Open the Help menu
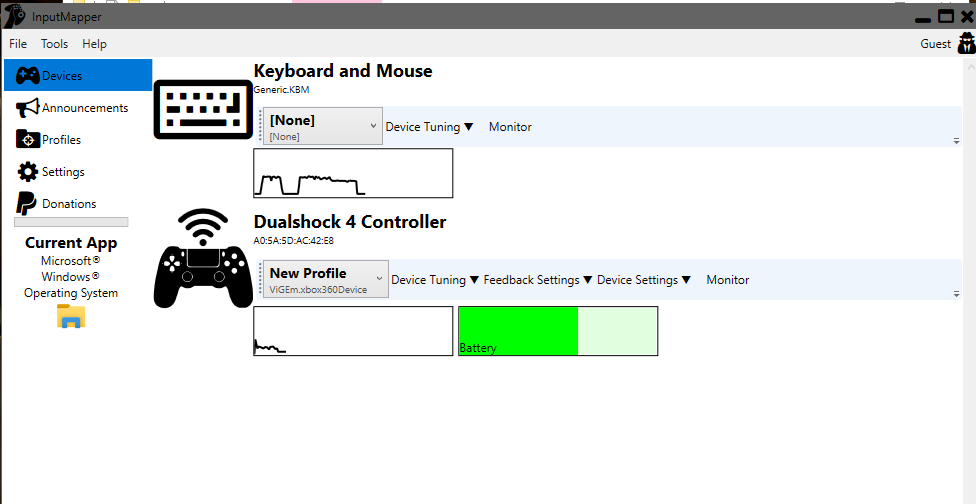The width and height of the screenshot is (976, 504). [94, 44]
